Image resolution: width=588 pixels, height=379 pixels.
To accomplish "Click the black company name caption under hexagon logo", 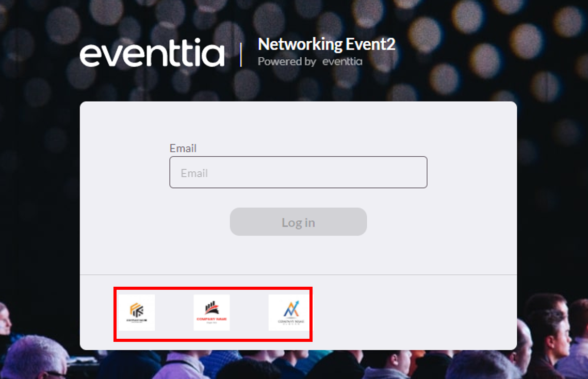I will tap(137, 320).
